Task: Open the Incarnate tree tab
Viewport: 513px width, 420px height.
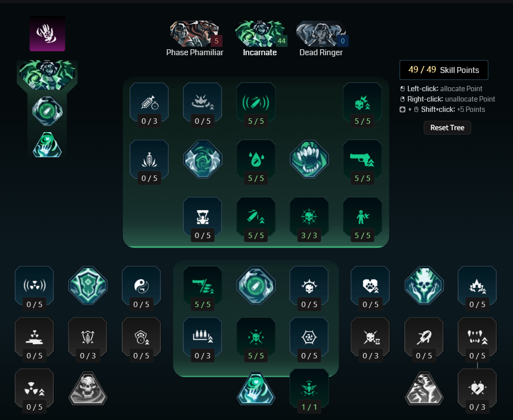Action: point(260,38)
